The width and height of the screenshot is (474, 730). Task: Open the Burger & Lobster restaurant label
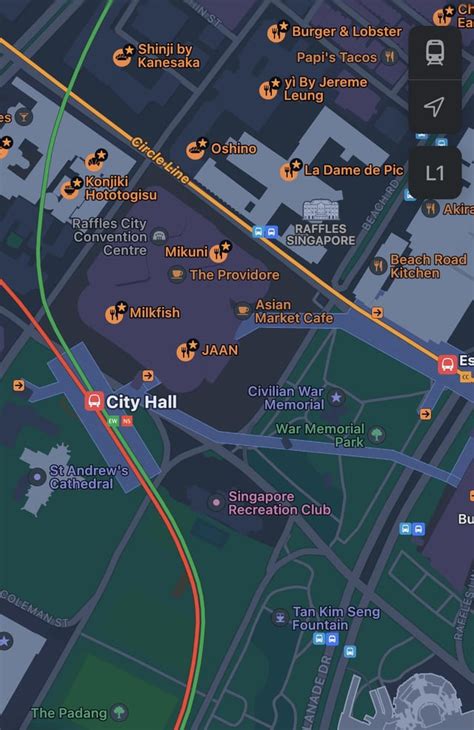[346, 32]
